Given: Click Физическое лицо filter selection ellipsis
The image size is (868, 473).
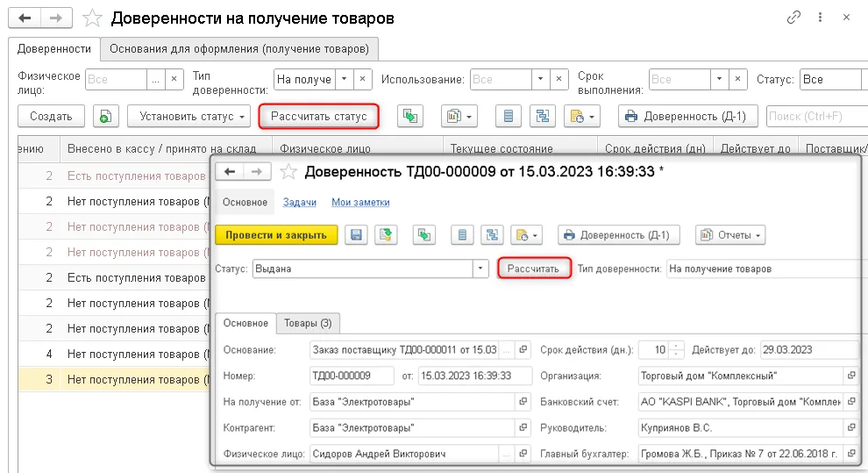Looking at the screenshot, I should pos(155,79).
